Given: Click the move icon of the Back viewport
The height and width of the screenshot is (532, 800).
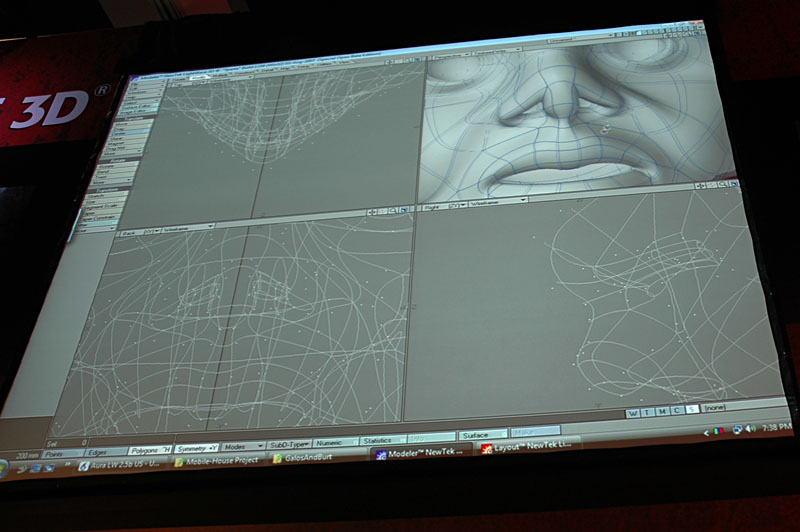Looking at the screenshot, I should coord(372,213).
